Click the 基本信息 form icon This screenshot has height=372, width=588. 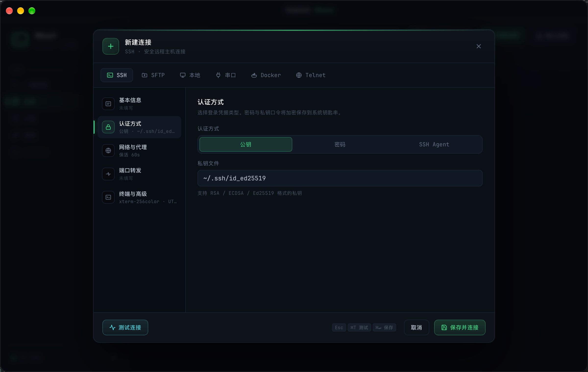pos(108,104)
